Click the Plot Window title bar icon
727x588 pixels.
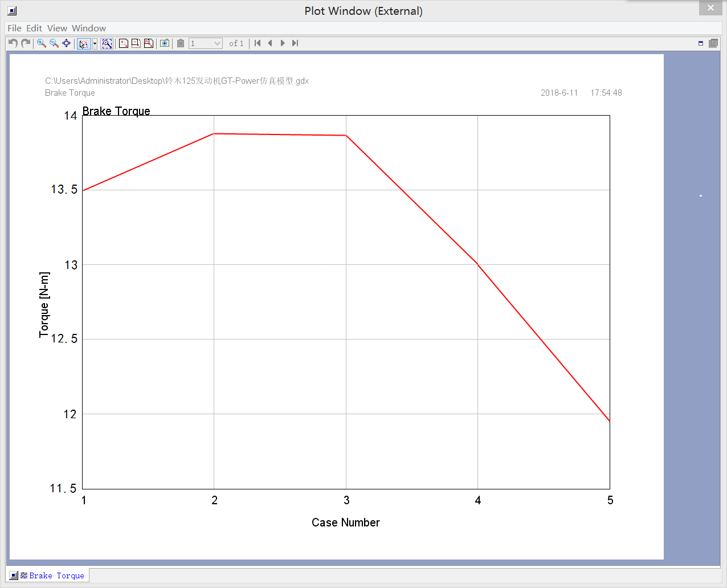coord(12,11)
